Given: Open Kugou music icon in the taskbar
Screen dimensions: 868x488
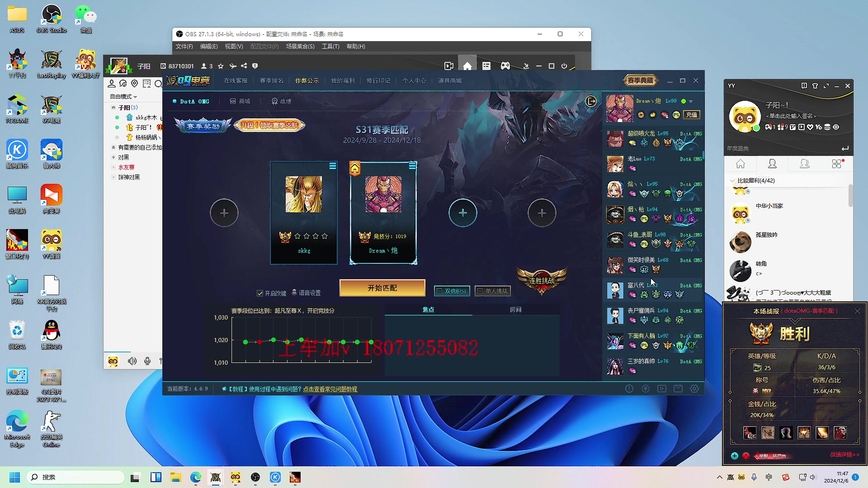Looking at the screenshot, I should 275,477.
